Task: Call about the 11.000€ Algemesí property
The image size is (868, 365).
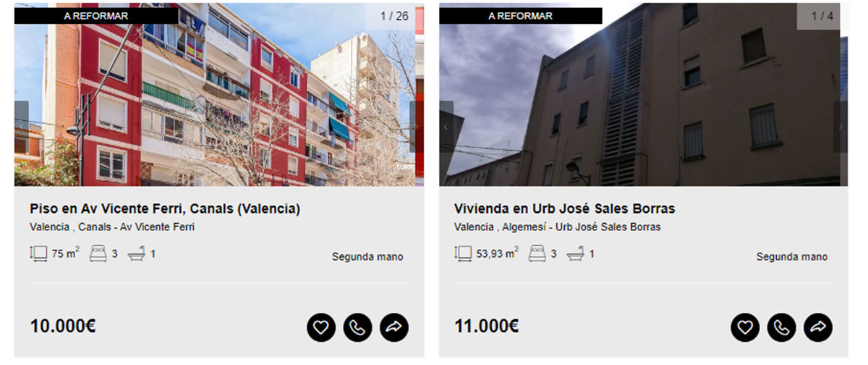Action: (781, 327)
